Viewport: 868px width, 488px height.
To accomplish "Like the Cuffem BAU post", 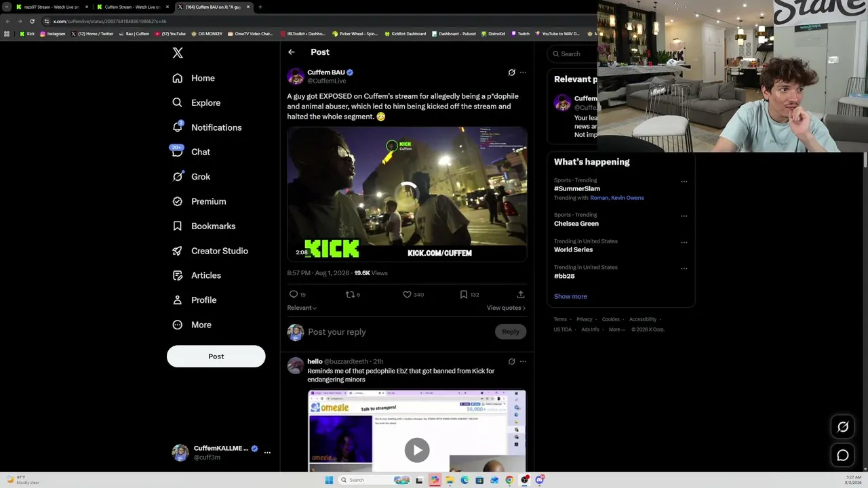I will coord(407,294).
